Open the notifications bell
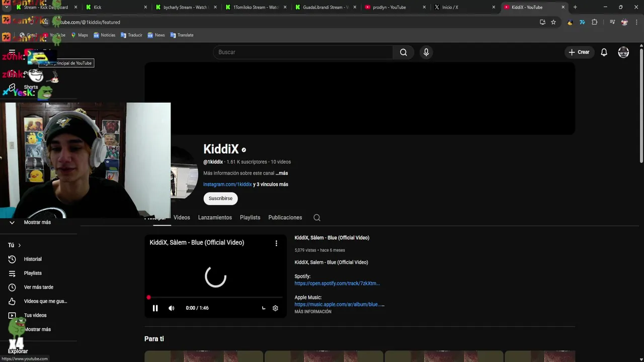644x362 pixels. [604, 52]
